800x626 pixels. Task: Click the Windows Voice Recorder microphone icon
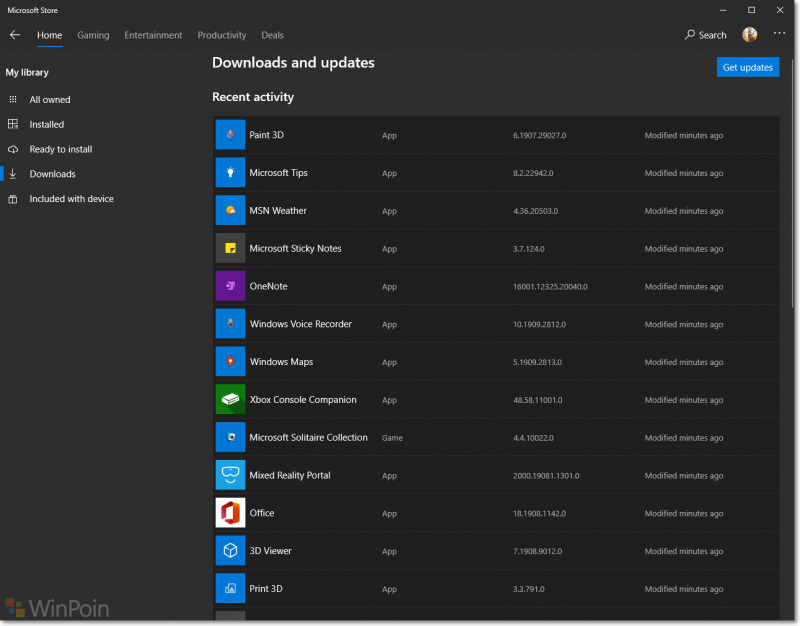click(230, 323)
